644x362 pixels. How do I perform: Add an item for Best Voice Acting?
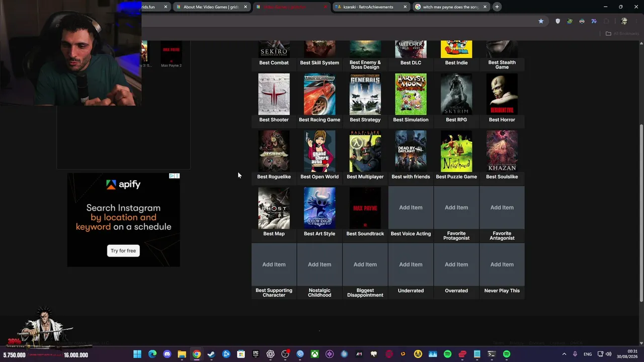(x=411, y=208)
